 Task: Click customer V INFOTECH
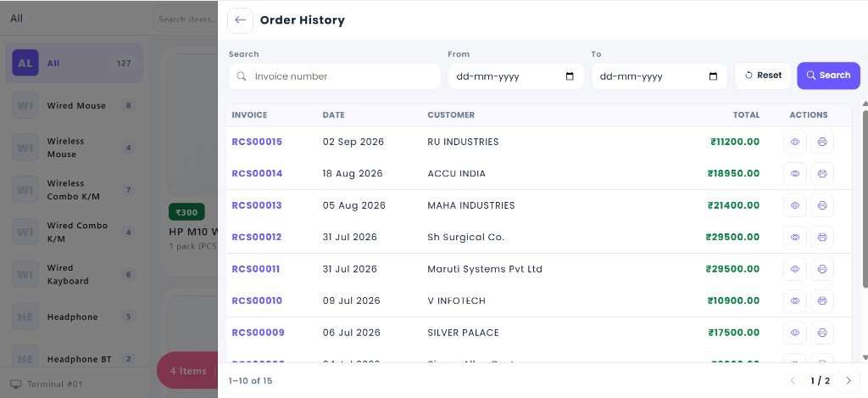click(x=456, y=301)
